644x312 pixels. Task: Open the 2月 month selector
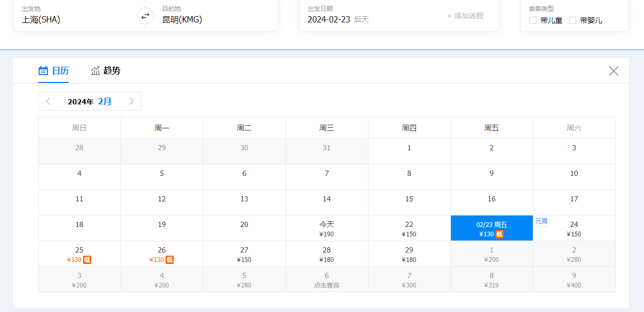pyautogui.click(x=105, y=101)
